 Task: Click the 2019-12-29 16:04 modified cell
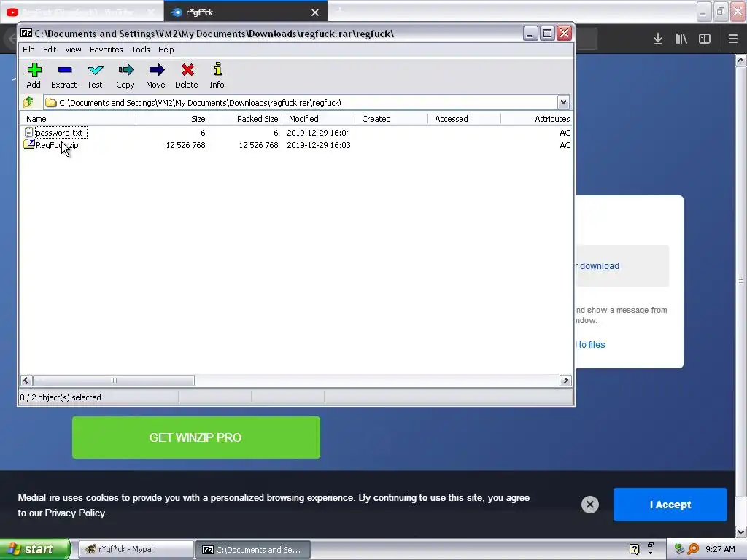point(318,133)
